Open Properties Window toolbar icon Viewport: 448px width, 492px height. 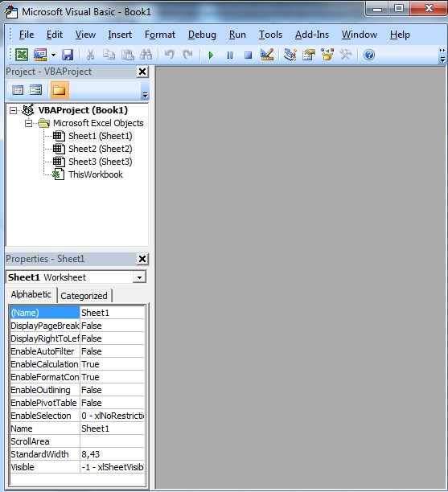pyautogui.click(x=309, y=55)
